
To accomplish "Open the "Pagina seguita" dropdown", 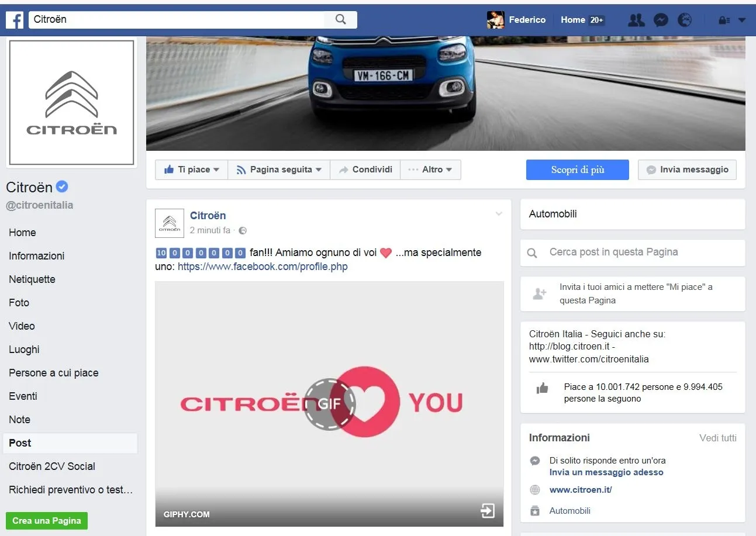I will (279, 170).
